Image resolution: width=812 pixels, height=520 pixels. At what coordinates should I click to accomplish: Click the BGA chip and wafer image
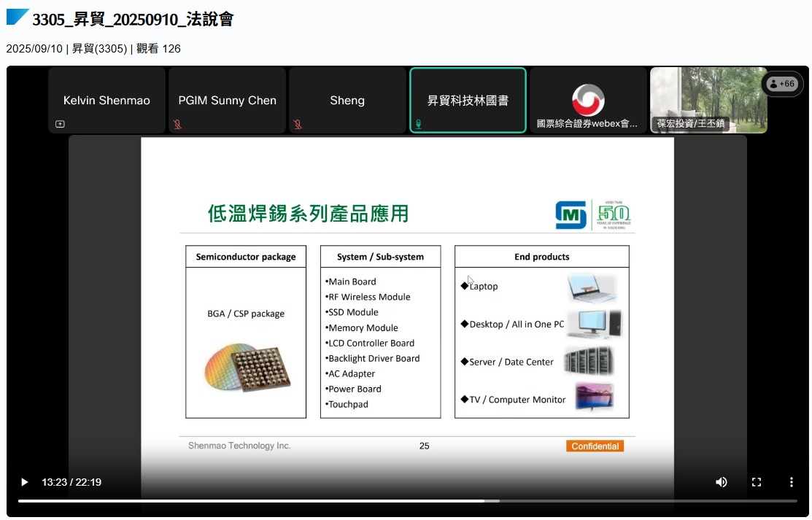[x=247, y=368]
